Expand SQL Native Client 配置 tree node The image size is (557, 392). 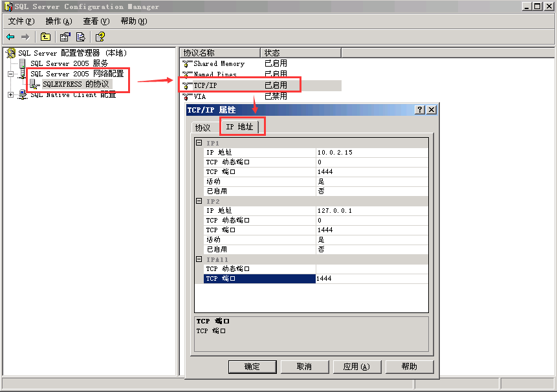10,95
